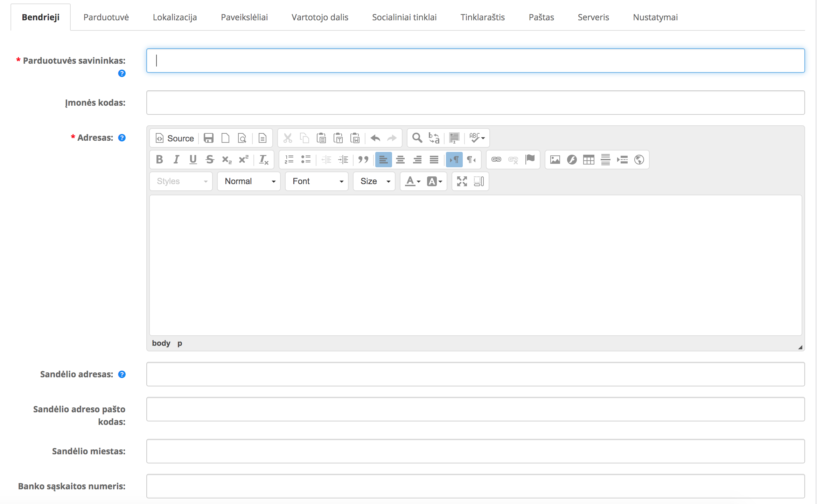The height and width of the screenshot is (504, 817).
Task: Toggle Superscript formatting
Action: [x=244, y=160]
